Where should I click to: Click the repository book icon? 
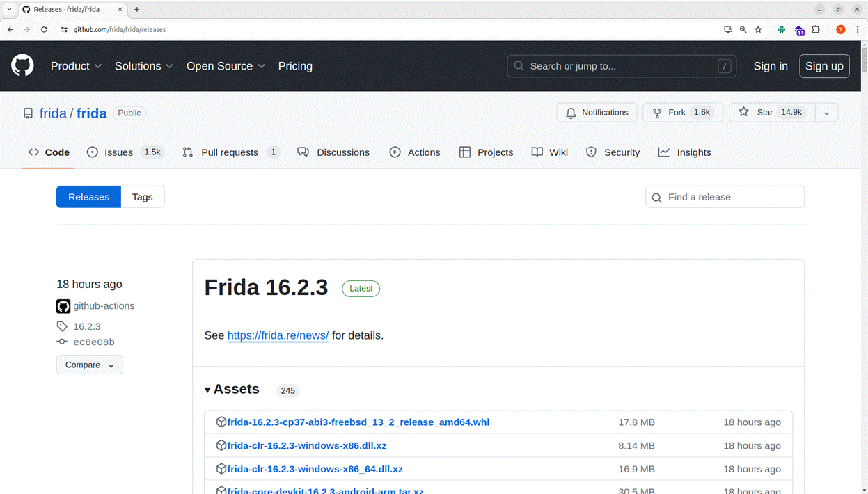[28, 113]
